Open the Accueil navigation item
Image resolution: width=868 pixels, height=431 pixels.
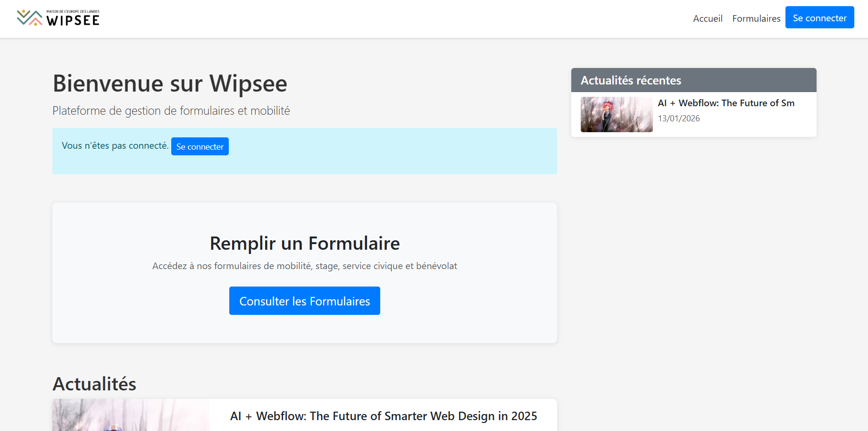[x=708, y=18]
